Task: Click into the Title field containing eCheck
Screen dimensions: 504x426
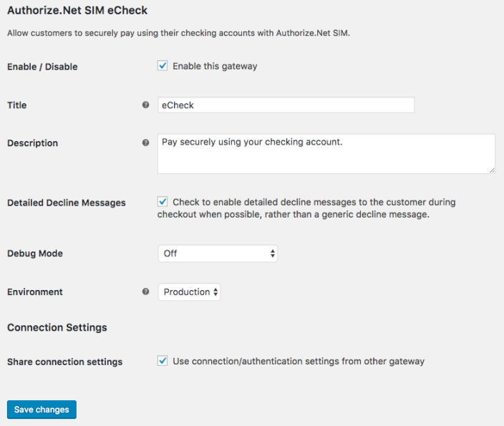Action: coord(286,105)
